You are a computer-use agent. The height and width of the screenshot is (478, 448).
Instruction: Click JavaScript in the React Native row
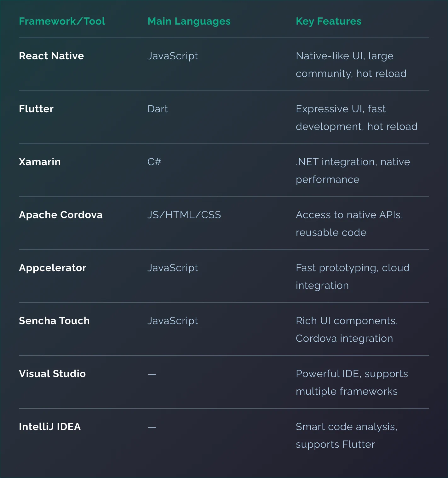pos(173,56)
